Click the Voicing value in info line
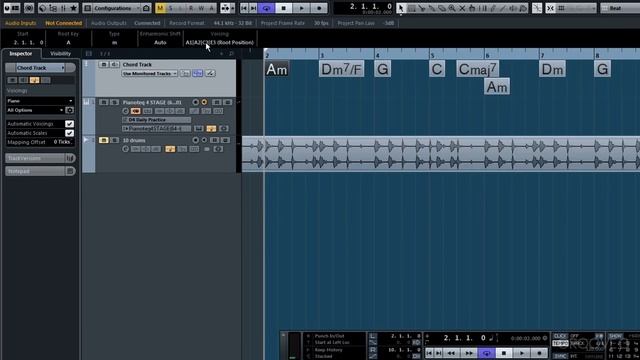 pyautogui.click(x=220, y=42)
